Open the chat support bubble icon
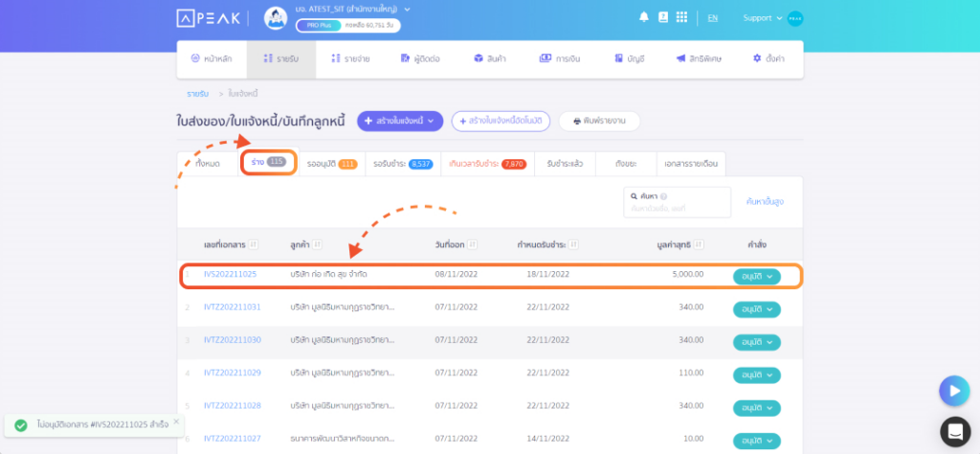The image size is (980, 454). 955,431
